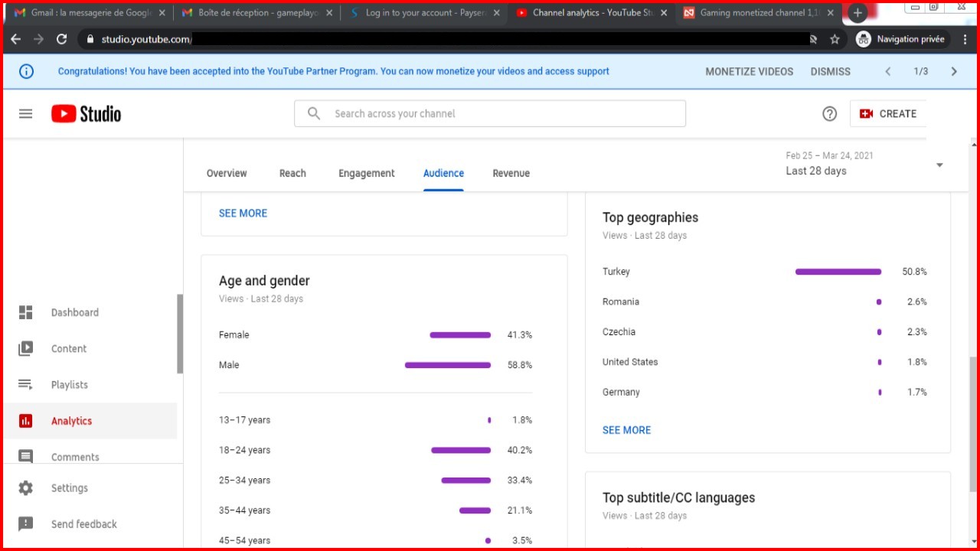Close the Gaming monetized channel tab
Screen dimensions: 980x551
(x=831, y=13)
